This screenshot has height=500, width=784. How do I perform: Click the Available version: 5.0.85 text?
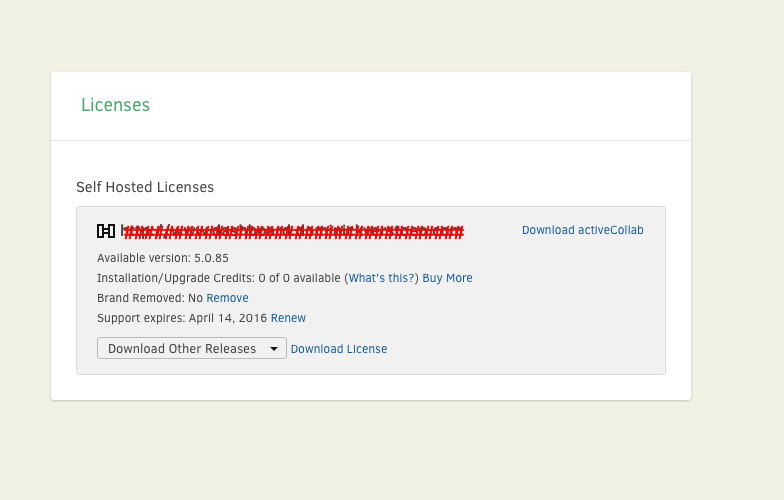coord(163,258)
